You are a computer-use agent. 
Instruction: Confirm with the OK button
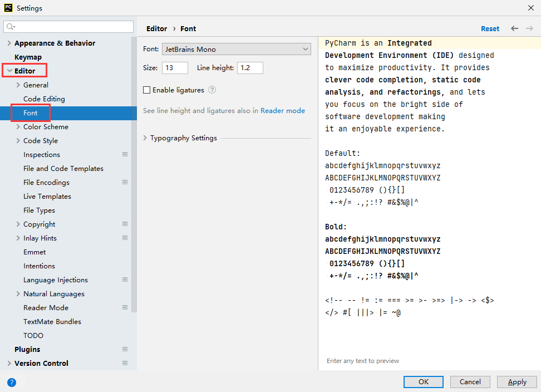pos(424,381)
